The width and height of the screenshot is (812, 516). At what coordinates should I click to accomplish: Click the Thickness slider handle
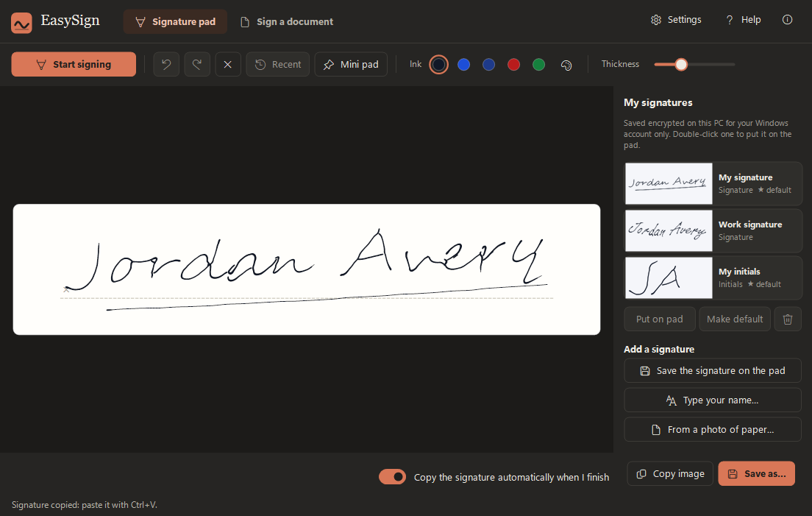pyautogui.click(x=682, y=64)
